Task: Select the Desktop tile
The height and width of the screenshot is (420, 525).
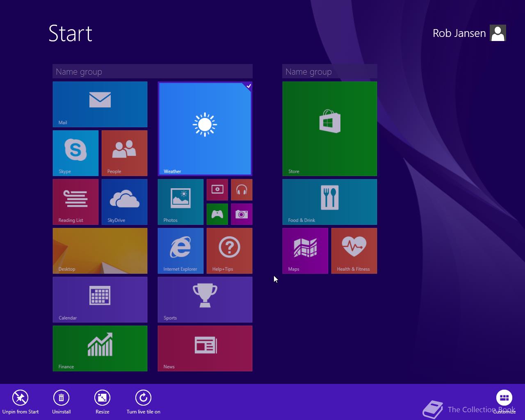Action: pos(100,251)
